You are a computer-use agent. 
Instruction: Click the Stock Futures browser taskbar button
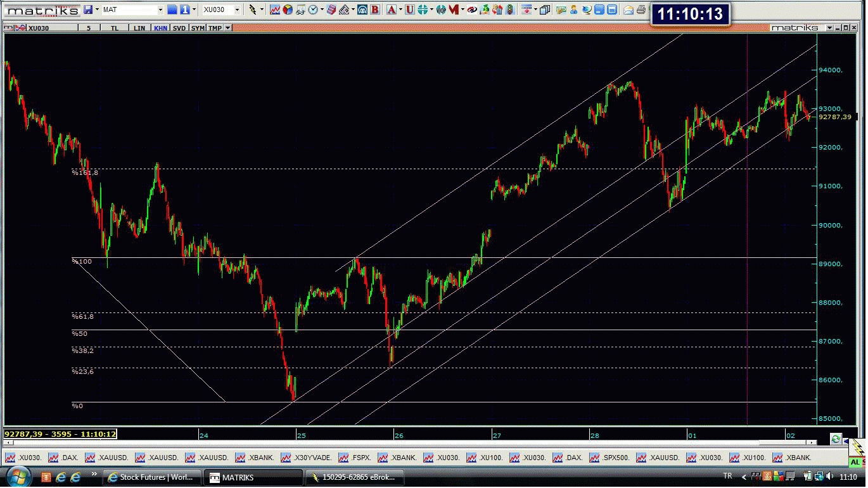[x=152, y=477]
